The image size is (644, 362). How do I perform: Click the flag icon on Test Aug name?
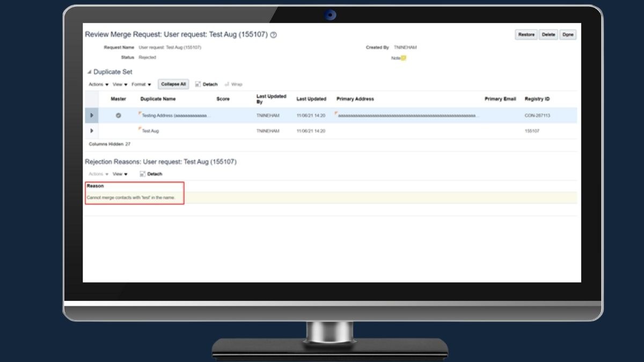(x=141, y=128)
